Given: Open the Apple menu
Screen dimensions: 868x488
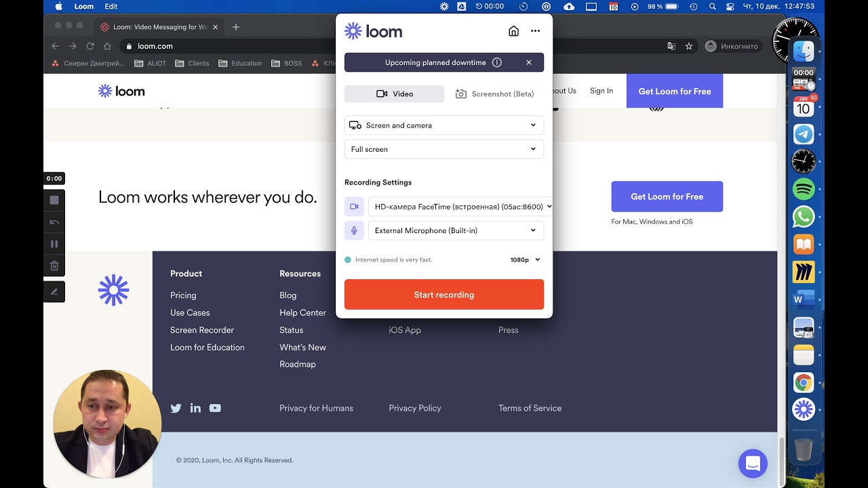Looking at the screenshot, I should 58,6.
